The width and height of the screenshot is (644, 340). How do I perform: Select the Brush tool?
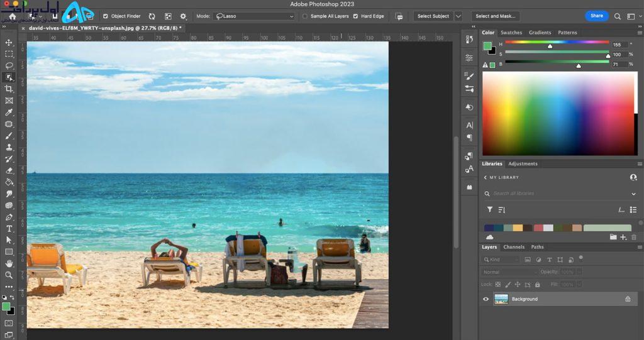[x=9, y=136]
